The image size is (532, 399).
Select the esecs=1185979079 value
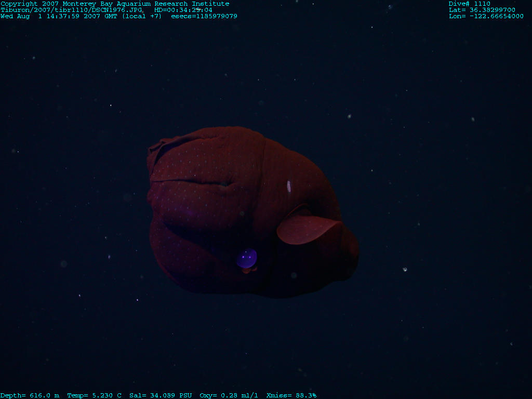tap(204, 16)
